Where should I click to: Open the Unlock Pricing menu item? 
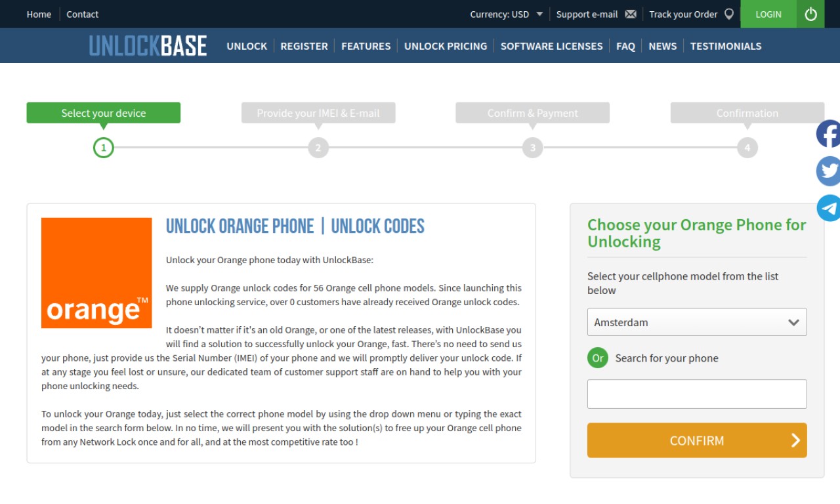(446, 46)
